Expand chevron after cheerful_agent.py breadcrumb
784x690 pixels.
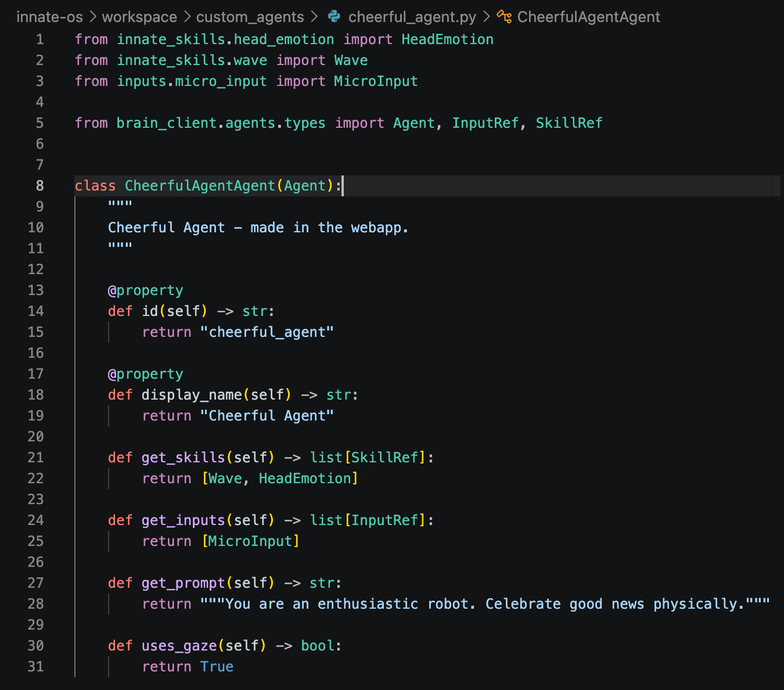tap(487, 17)
